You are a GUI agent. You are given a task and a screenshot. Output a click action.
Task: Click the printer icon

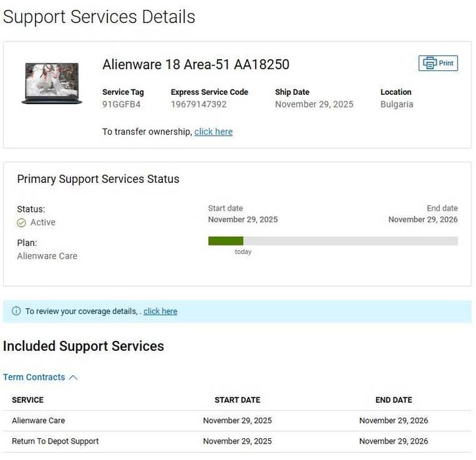(430, 63)
